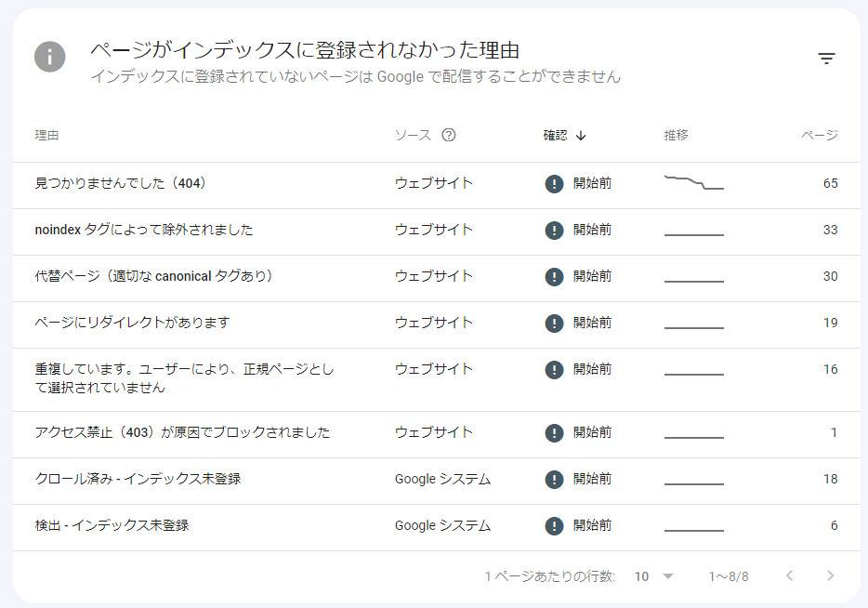Click the help icon next to ソース
This screenshot has width=868, height=608.
pos(449,135)
